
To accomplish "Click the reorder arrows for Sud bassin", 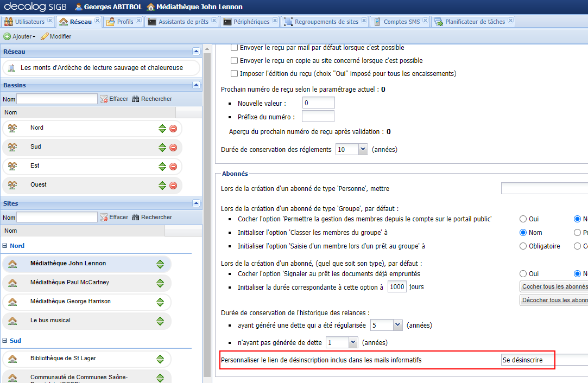I will pos(162,148).
